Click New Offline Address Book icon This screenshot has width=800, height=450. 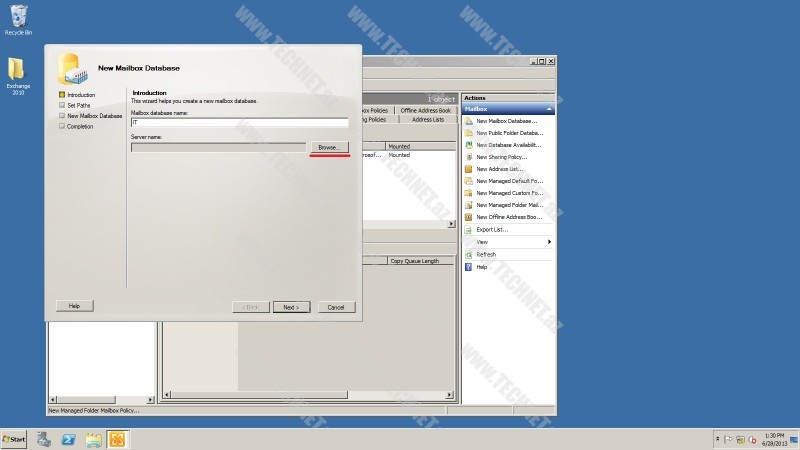(x=468, y=217)
